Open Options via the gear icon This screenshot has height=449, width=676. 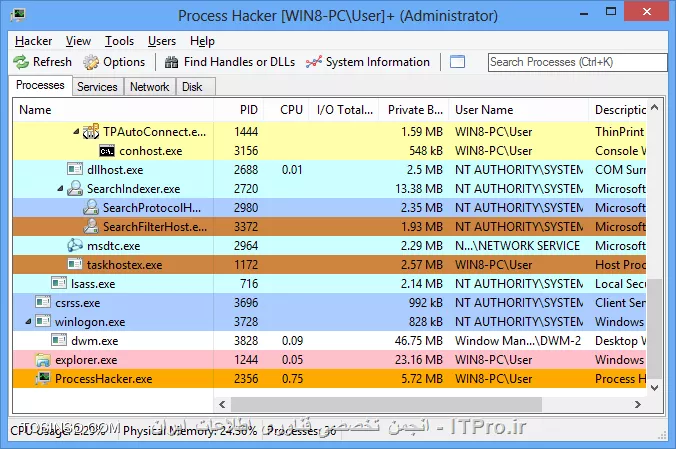click(91, 62)
